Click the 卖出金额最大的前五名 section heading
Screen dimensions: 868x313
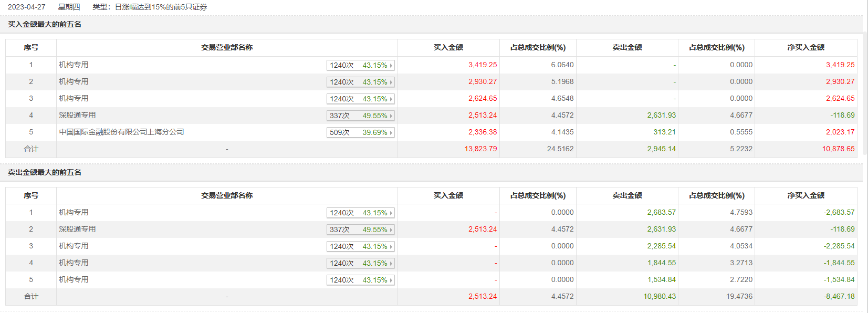point(45,172)
